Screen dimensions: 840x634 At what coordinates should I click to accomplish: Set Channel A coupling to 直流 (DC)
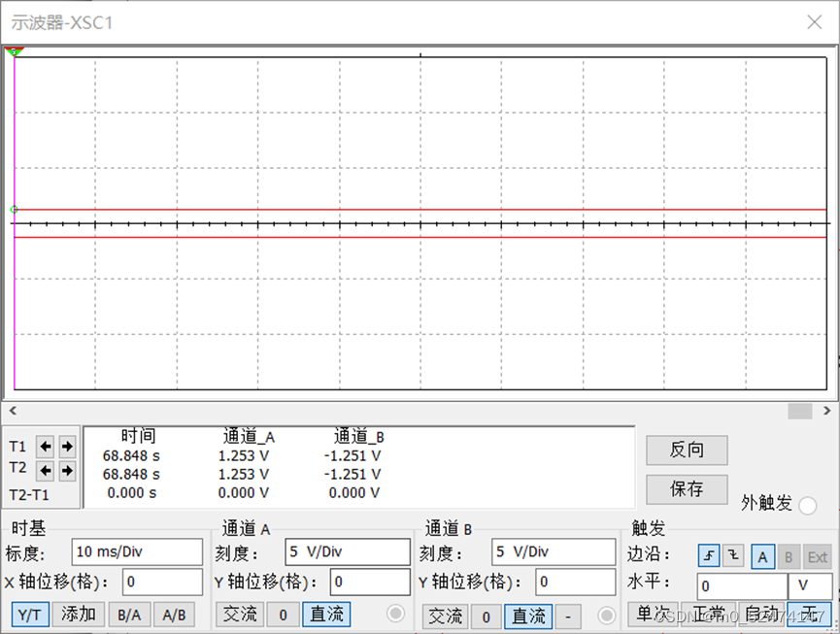point(327,615)
